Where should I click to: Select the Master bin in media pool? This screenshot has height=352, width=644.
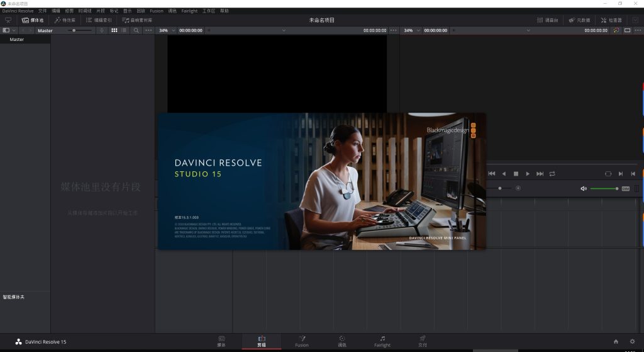[x=17, y=40]
